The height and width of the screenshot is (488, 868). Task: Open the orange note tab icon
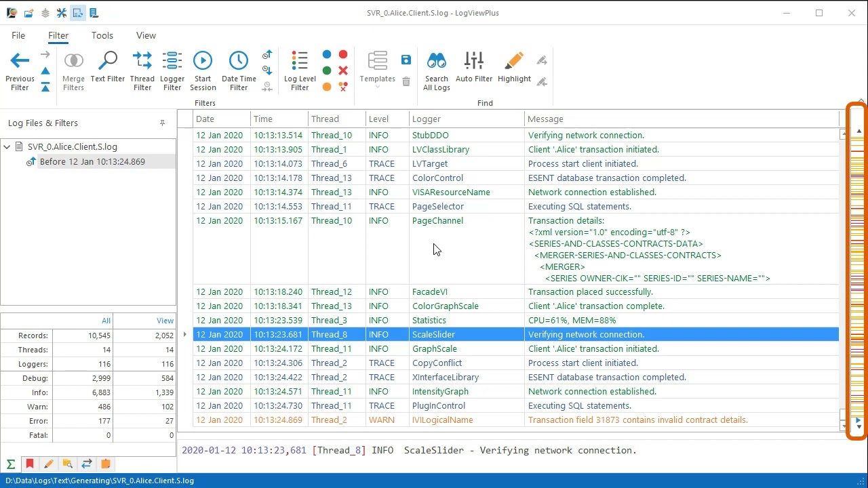105,464
